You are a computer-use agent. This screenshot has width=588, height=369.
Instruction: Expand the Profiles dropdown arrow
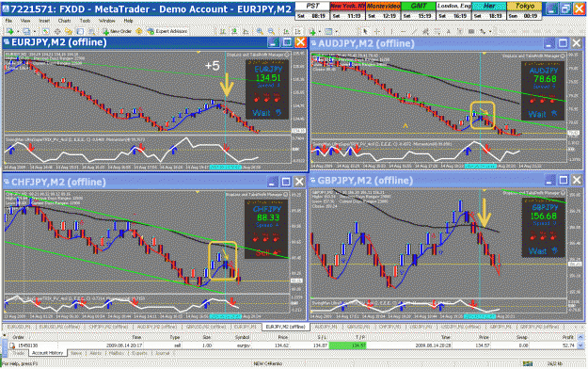click(x=35, y=31)
